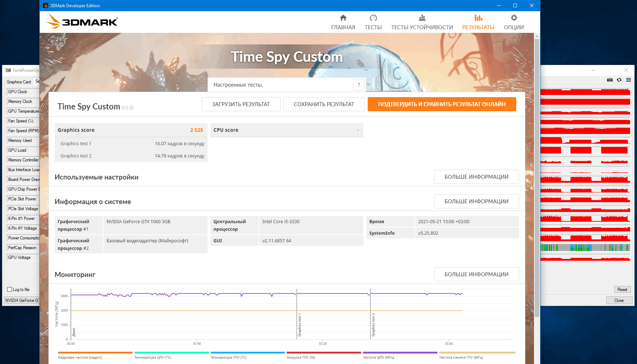This screenshot has height=364, width=637.
Task: Click PerfCap Reason sensor in TechPowerUp
Action: 23,248
